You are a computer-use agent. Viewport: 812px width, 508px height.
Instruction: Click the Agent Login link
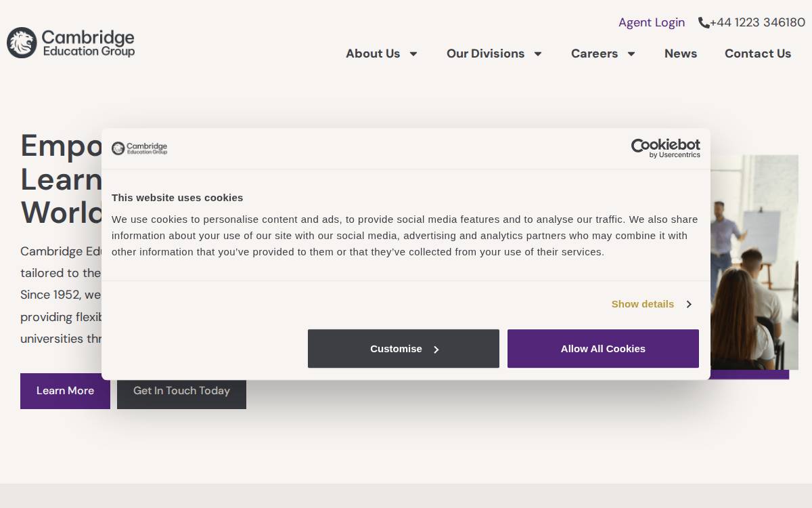pyautogui.click(x=652, y=22)
